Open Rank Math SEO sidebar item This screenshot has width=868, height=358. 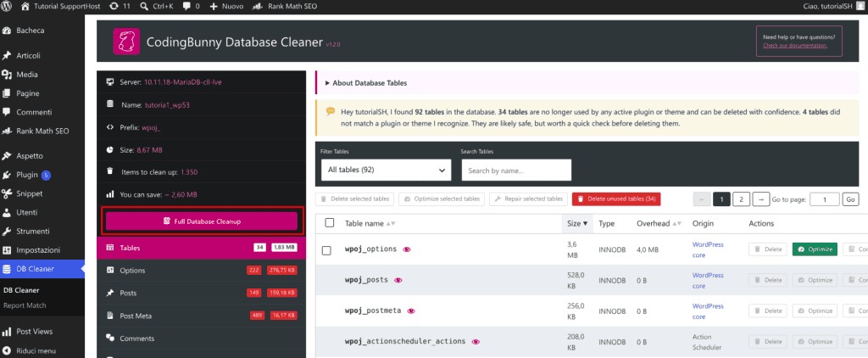[x=42, y=131]
